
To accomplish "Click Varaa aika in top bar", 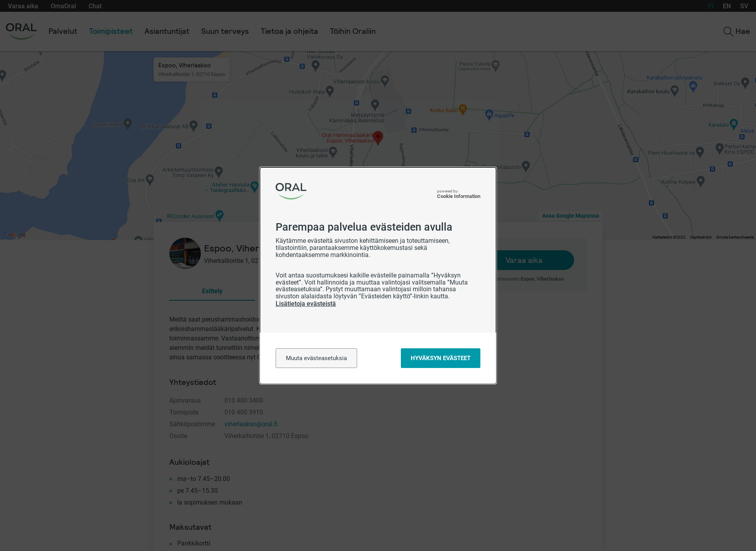I will pos(23,6).
